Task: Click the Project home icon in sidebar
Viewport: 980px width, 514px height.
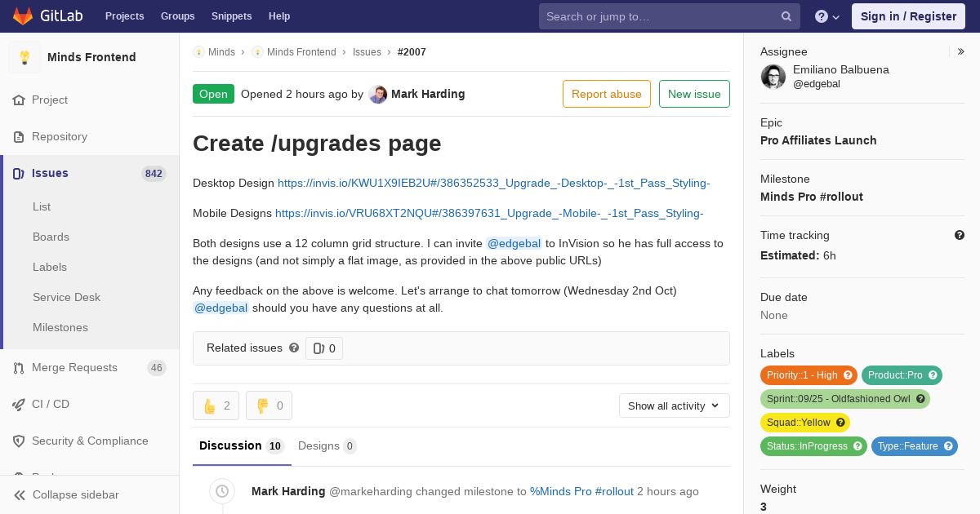Action: (19, 100)
